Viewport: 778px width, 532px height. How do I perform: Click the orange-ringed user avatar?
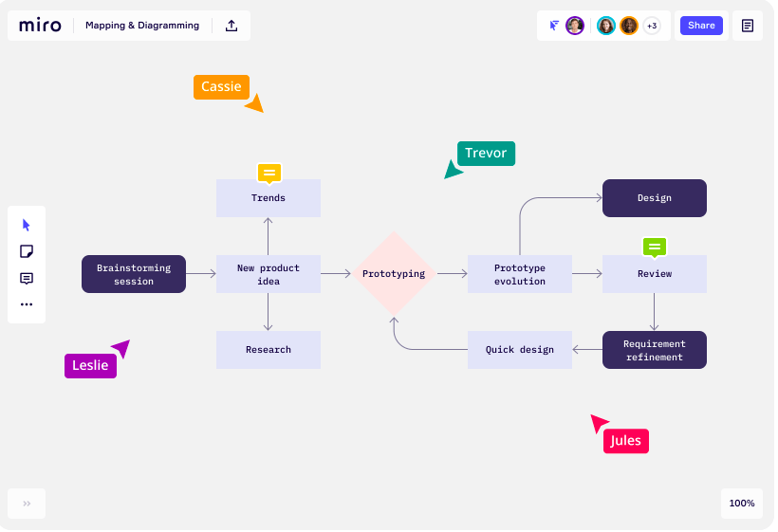[x=631, y=26]
